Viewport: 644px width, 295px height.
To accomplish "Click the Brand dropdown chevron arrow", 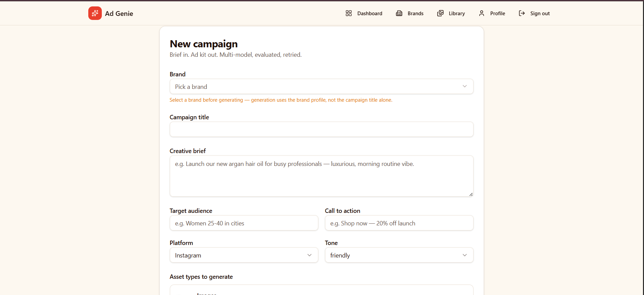I will 465,87.
